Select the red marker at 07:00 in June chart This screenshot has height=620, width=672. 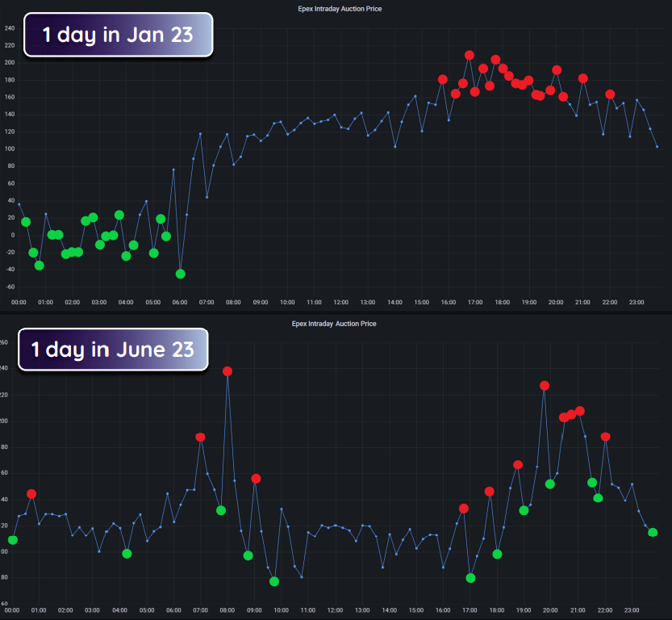[200, 437]
